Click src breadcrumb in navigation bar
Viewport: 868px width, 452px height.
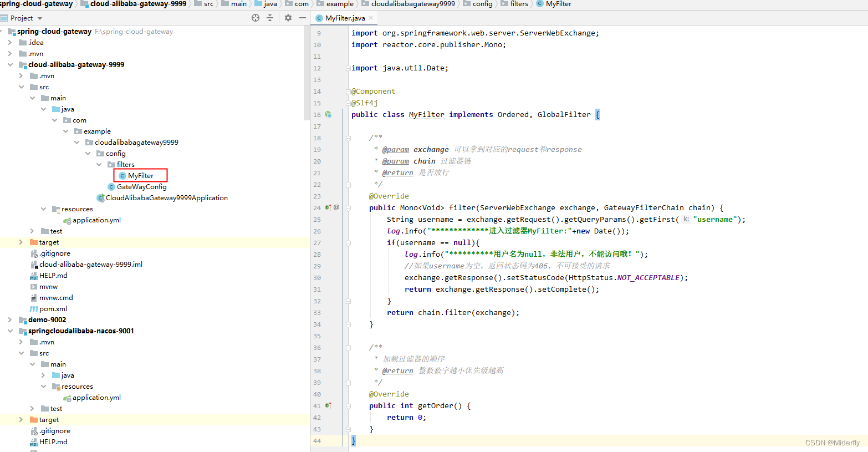tap(204, 4)
